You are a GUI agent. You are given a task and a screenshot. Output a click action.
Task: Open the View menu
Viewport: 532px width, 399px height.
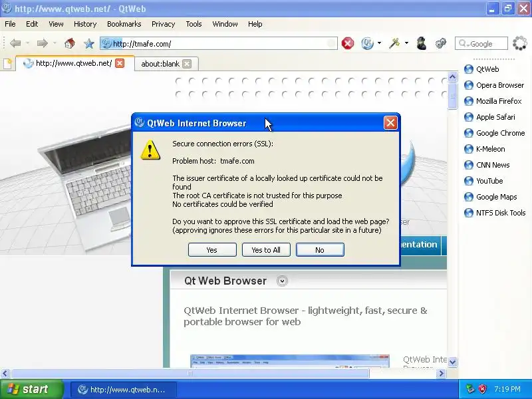tap(56, 24)
